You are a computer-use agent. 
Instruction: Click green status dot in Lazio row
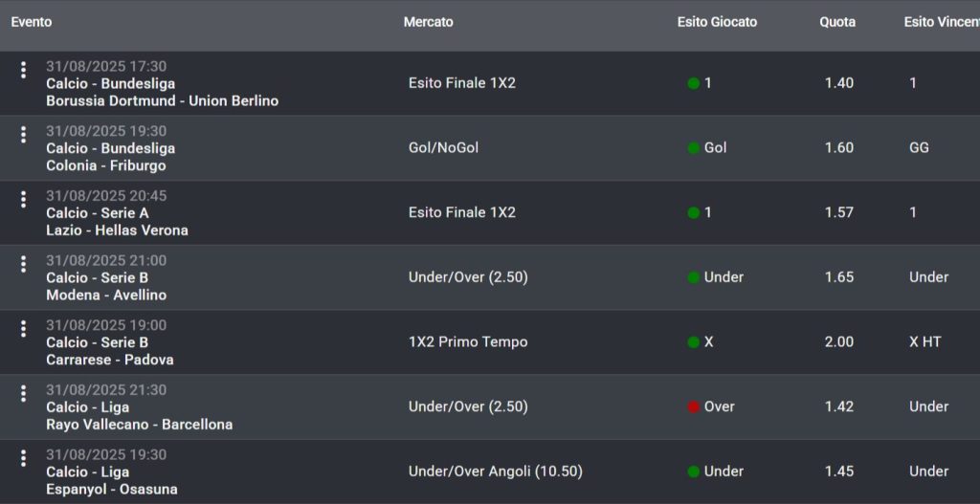(x=694, y=212)
